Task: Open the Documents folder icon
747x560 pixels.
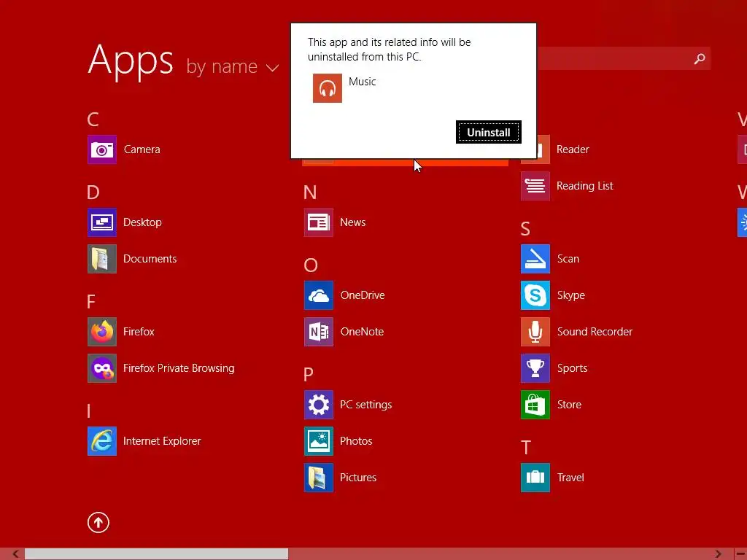Action: 102,259
